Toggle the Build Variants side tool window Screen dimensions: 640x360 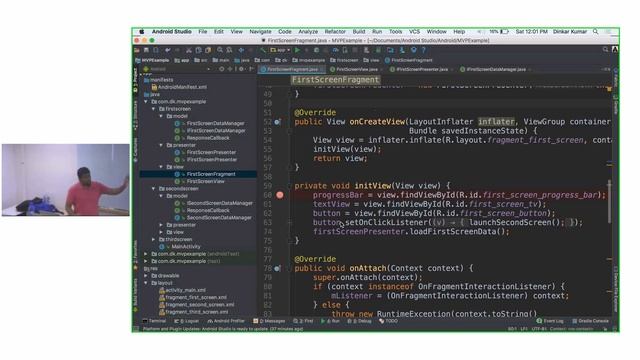click(135, 296)
